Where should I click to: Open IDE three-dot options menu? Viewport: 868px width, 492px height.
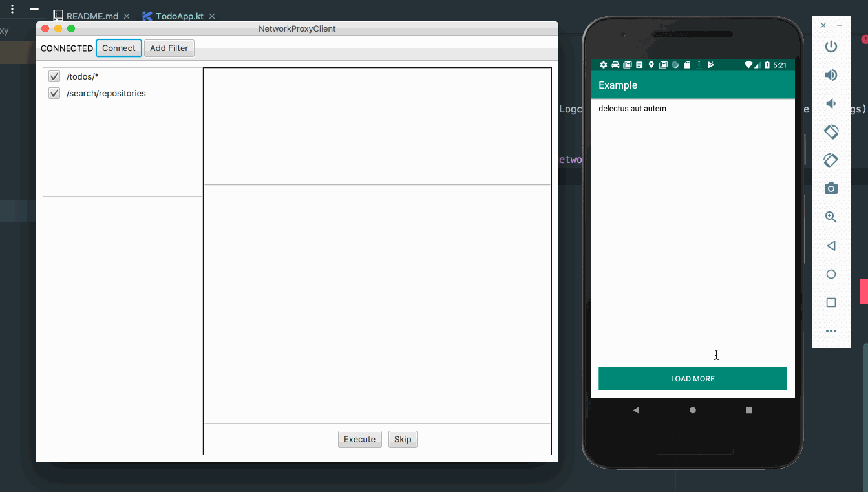pos(12,9)
